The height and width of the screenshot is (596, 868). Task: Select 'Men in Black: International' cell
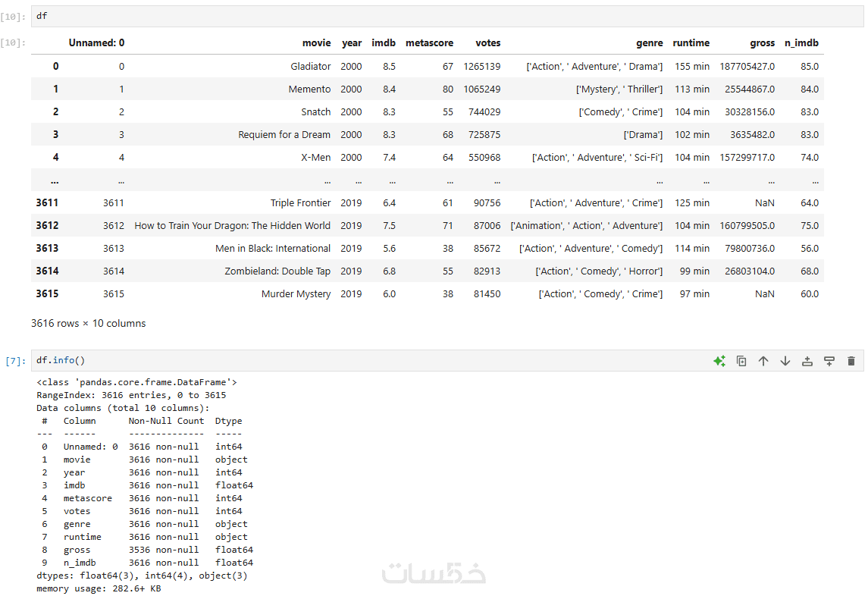(272, 248)
